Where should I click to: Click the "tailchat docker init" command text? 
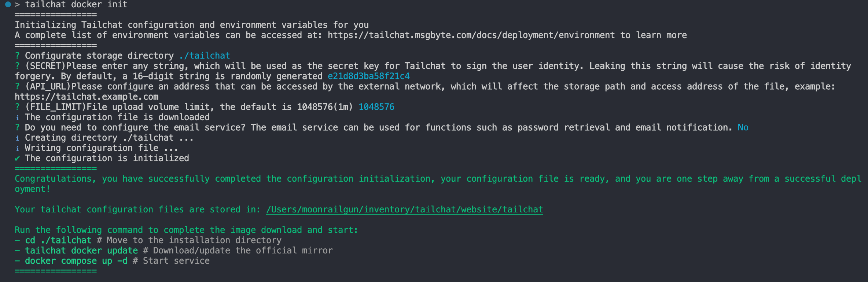tap(76, 5)
